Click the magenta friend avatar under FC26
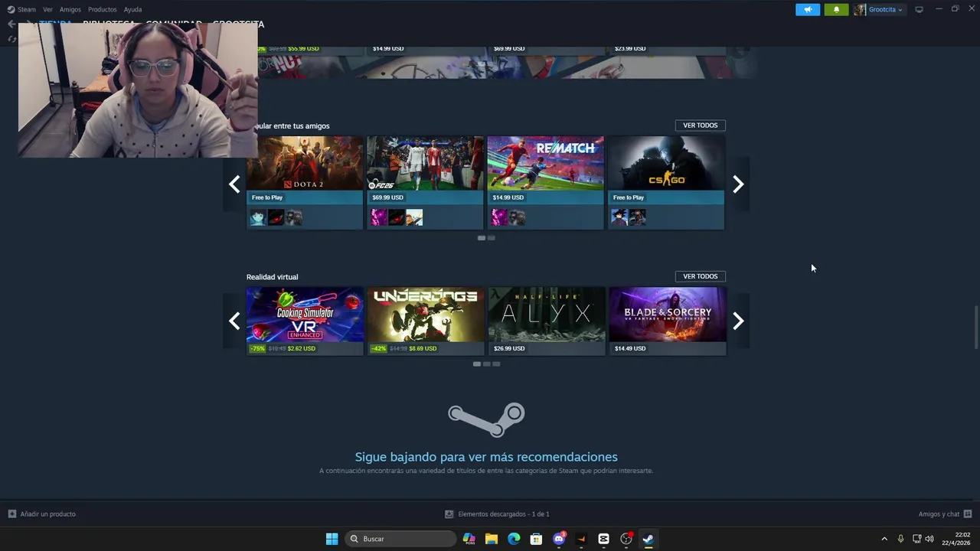Viewport: 980px width, 551px height. coord(378,218)
